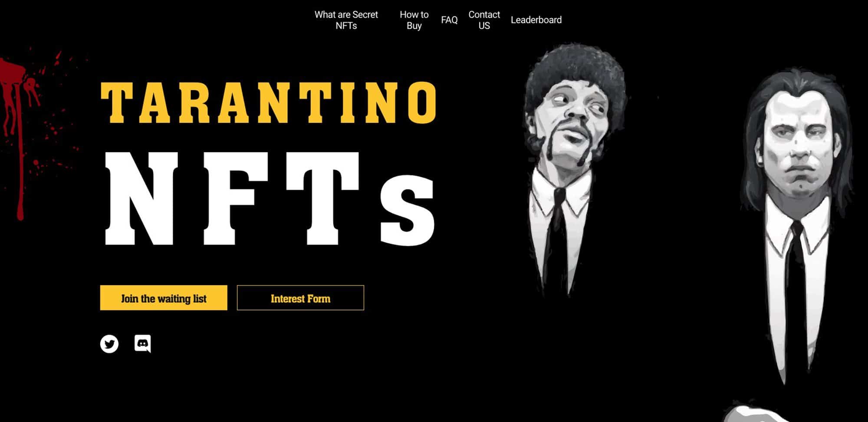Open the Interest Form button
868x422 pixels.
click(300, 298)
